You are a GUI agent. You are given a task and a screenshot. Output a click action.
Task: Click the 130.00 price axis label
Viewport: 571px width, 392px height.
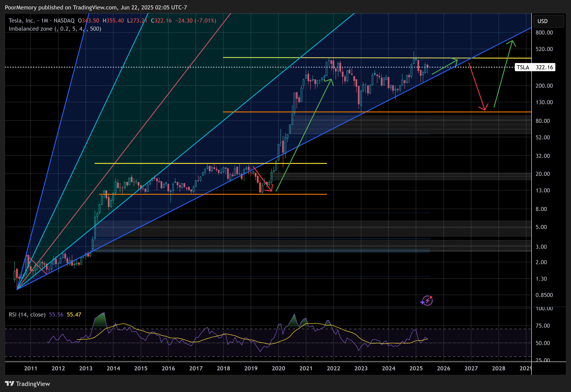(544, 102)
